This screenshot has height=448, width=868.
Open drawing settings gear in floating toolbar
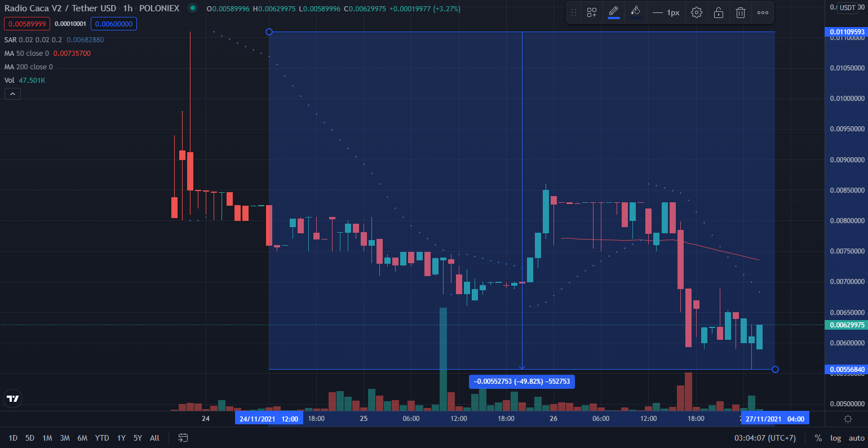pos(697,12)
